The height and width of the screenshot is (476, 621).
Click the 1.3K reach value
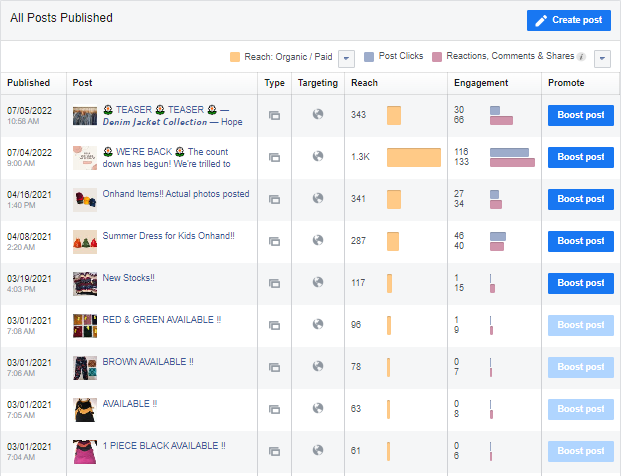360,157
